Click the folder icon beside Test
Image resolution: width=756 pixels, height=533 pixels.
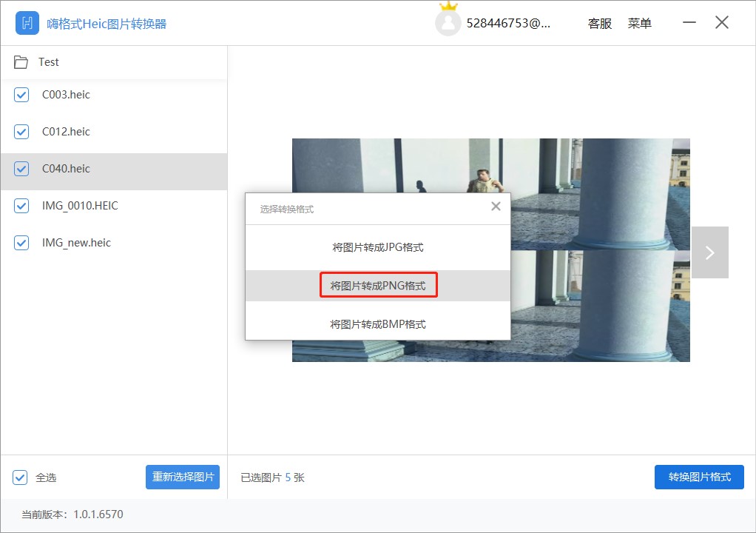[x=23, y=62]
